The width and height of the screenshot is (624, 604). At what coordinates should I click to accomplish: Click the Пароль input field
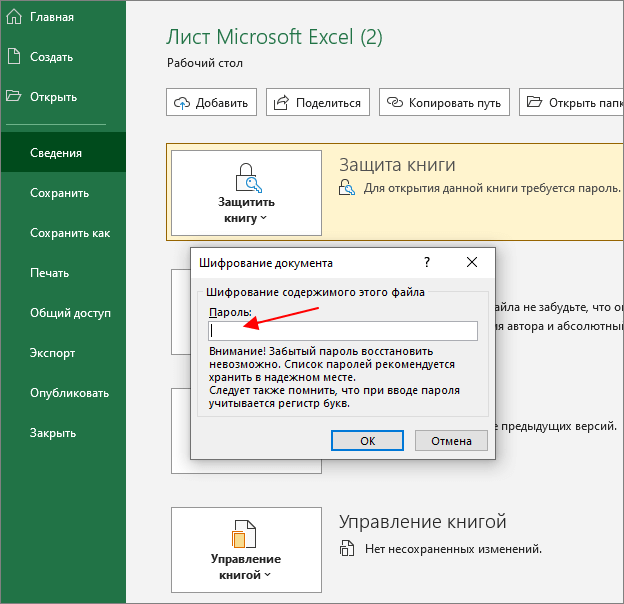pos(343,331)
